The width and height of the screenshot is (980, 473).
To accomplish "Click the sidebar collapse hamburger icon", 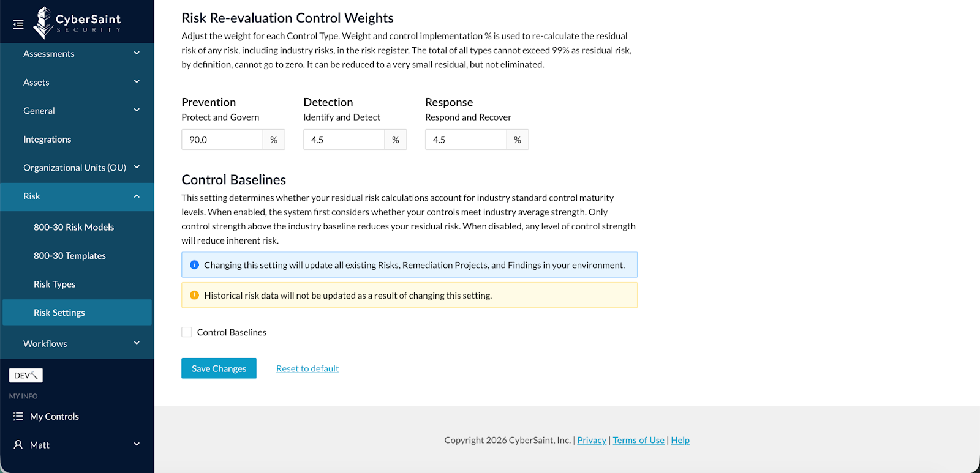I will pos(18,24).
